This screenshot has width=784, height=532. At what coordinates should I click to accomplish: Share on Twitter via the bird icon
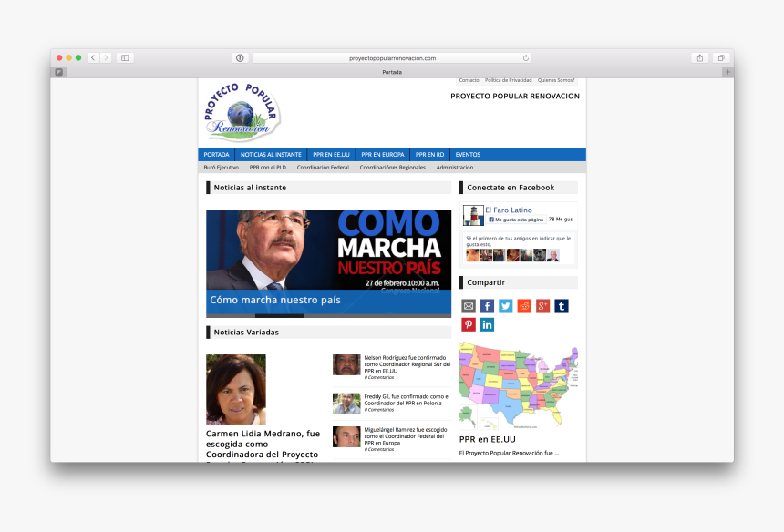click(x=506, y=306)
